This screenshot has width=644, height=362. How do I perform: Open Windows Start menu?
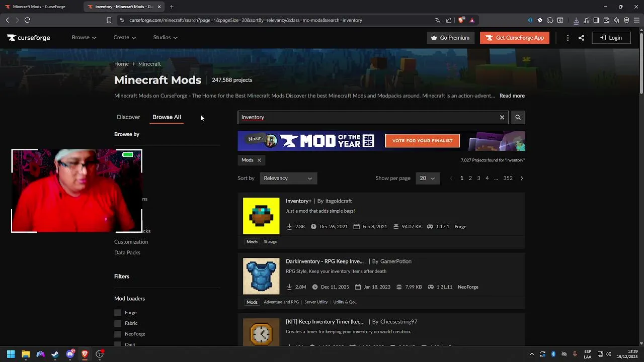[x=11, y=354]
